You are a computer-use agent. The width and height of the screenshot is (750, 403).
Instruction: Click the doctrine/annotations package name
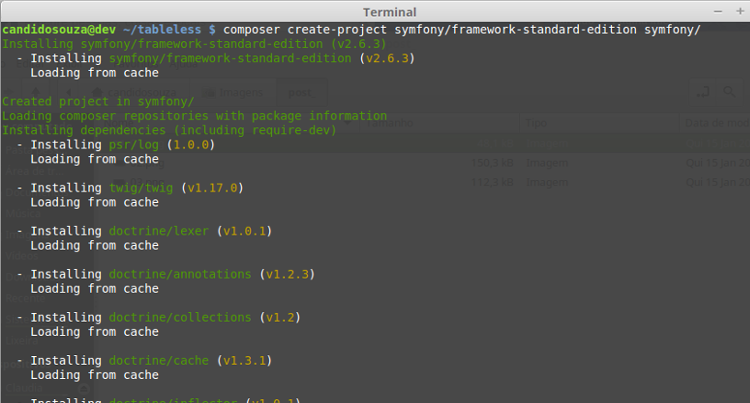point(180,274)
